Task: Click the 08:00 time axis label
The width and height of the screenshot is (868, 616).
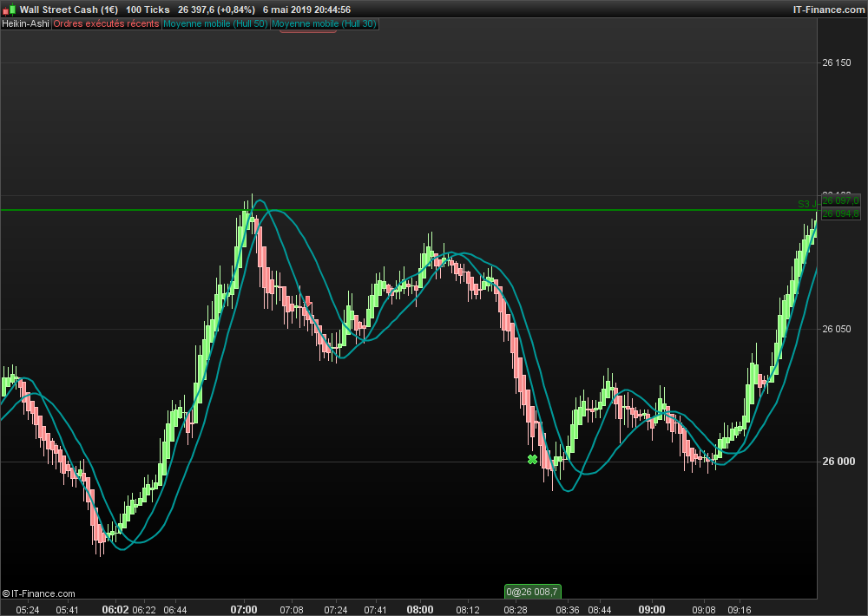Action: click(x=420, y=610)
